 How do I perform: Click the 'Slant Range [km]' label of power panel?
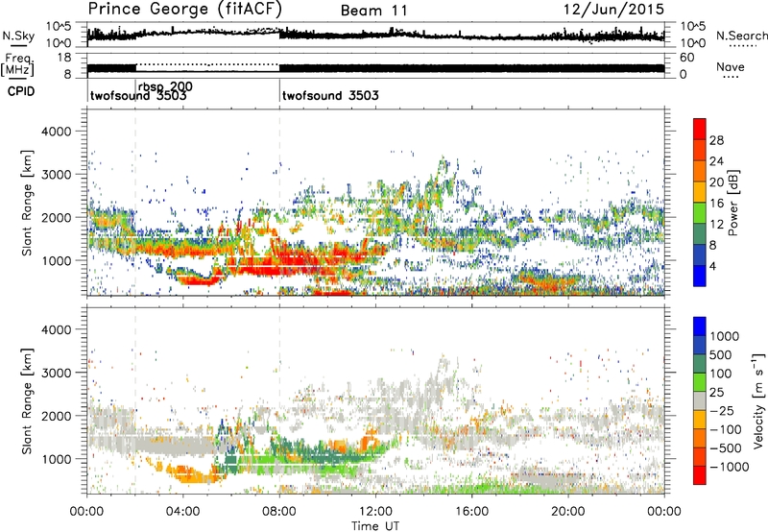point(27,203)
